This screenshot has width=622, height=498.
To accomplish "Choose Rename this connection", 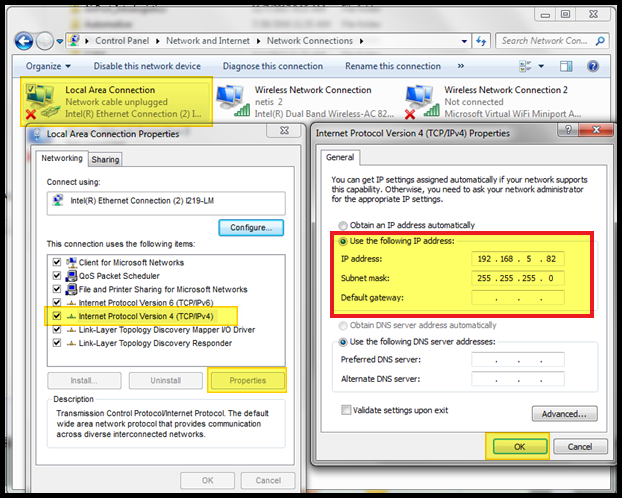I will tap(393, 66).
